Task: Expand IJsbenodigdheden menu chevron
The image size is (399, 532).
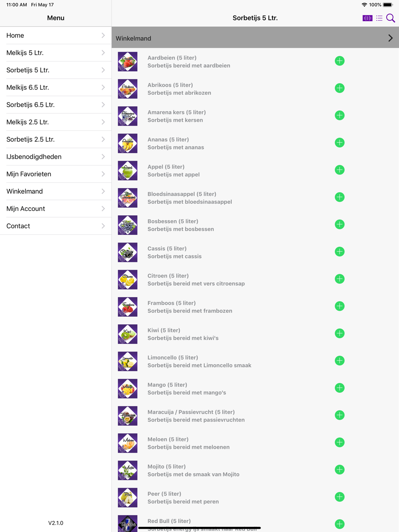Action: (103, 157)
